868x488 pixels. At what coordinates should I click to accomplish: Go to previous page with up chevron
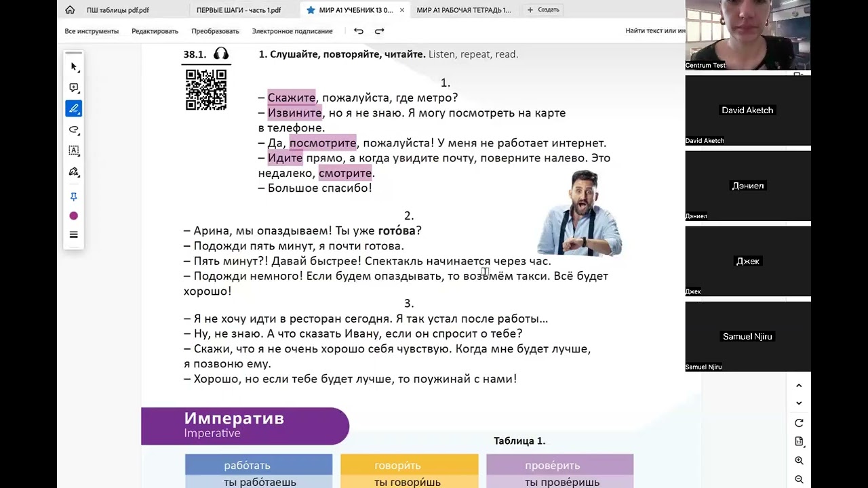(x=799, y=386)
